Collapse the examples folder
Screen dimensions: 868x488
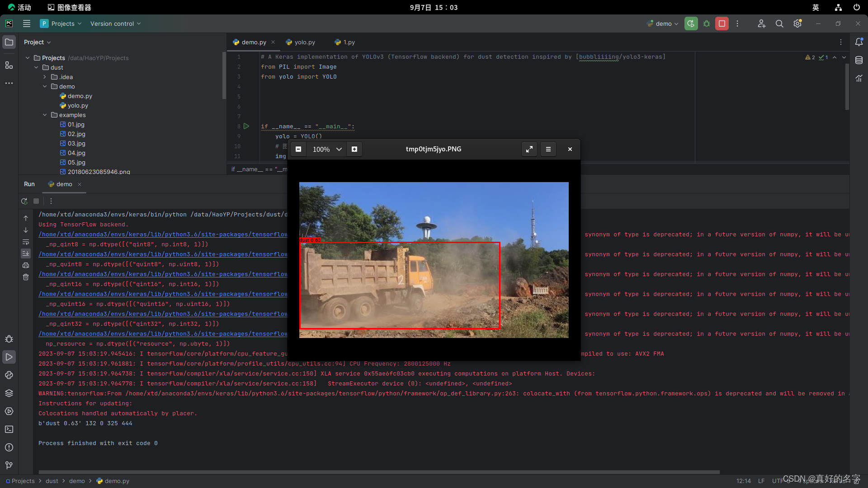(x=45, y=115)
